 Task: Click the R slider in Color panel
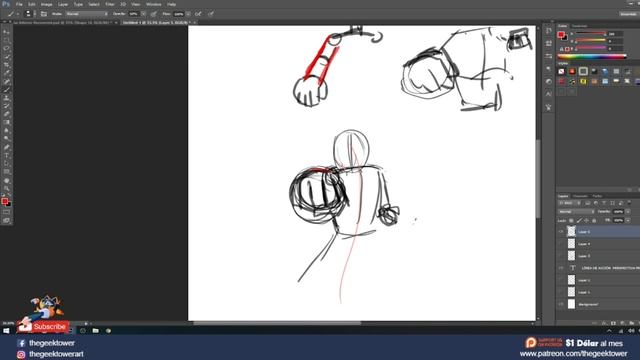[590, 33]
